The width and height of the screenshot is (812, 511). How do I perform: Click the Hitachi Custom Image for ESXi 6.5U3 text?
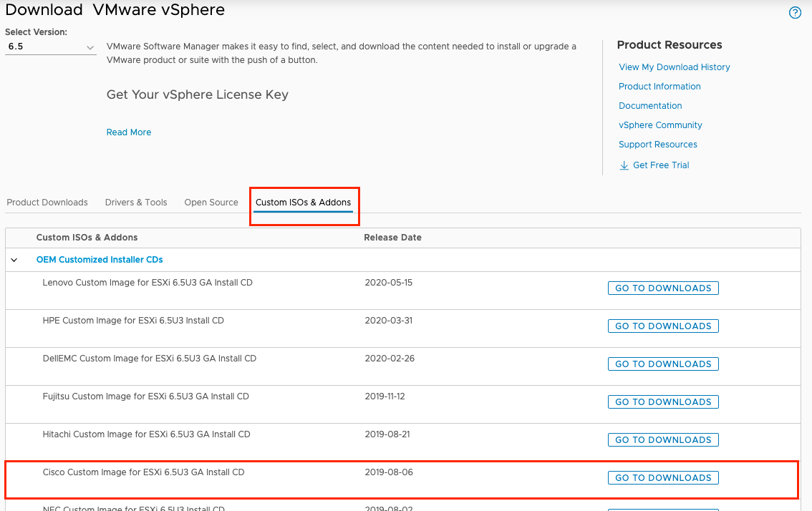[146, 434]
